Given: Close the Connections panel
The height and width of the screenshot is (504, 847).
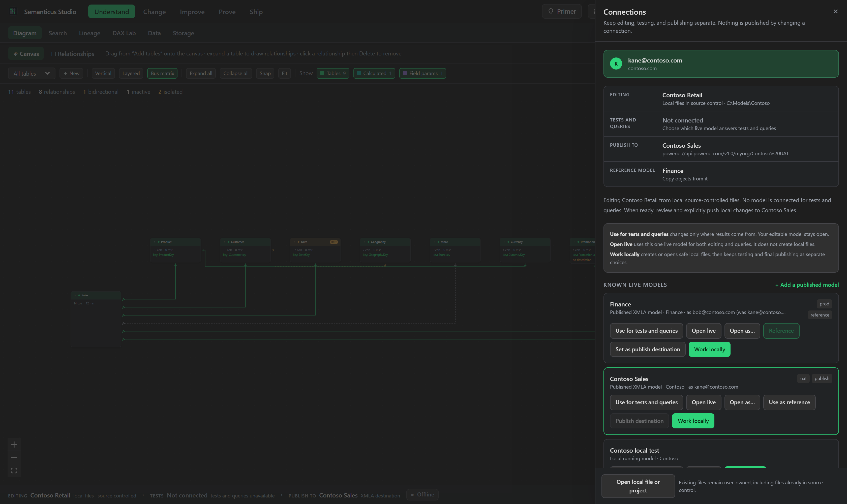Looking at the screenshot, I should pos(835,12).
